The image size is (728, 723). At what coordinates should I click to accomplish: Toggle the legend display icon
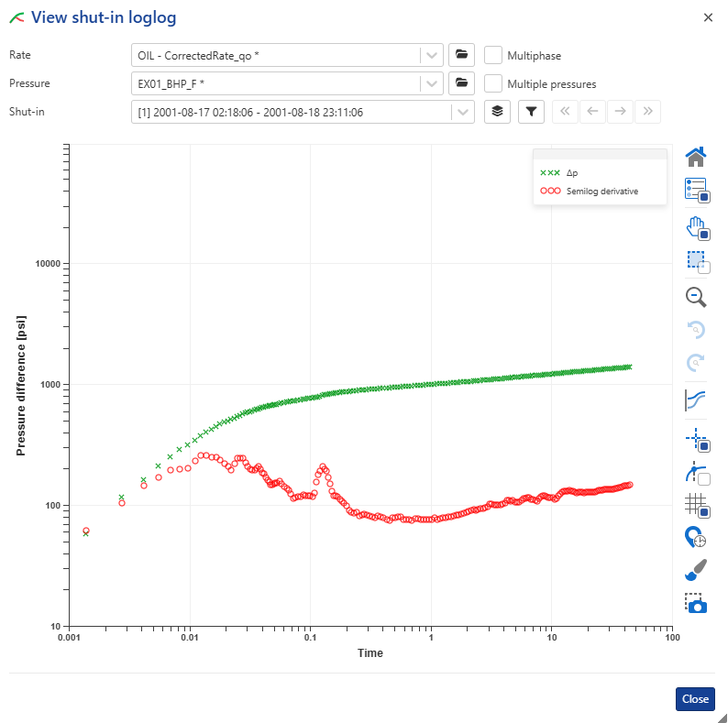pyautogui.click(x=696, y=190)
